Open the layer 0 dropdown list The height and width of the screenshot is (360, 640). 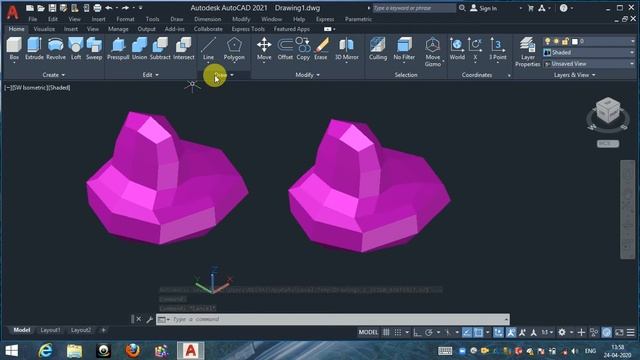click(x=589, y=41)
